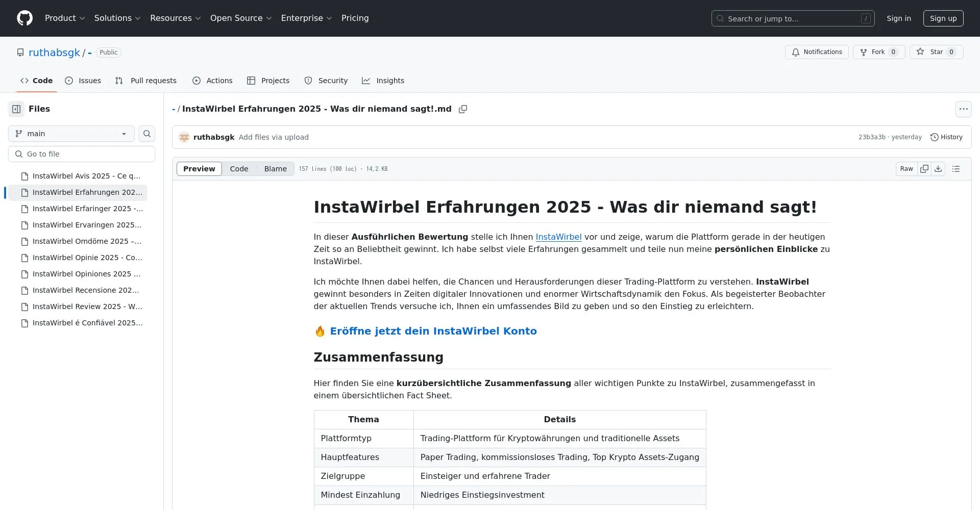Expand the Open Source menu
Viewport: 980px width, 510px height.
[241, 18]
